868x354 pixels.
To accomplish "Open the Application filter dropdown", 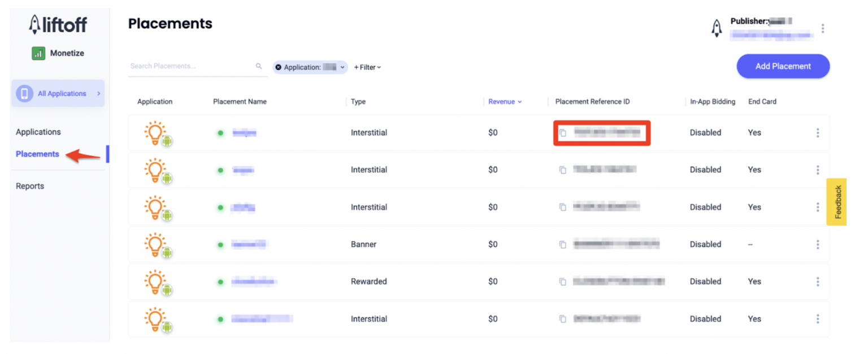I will [x=342, y=67].
